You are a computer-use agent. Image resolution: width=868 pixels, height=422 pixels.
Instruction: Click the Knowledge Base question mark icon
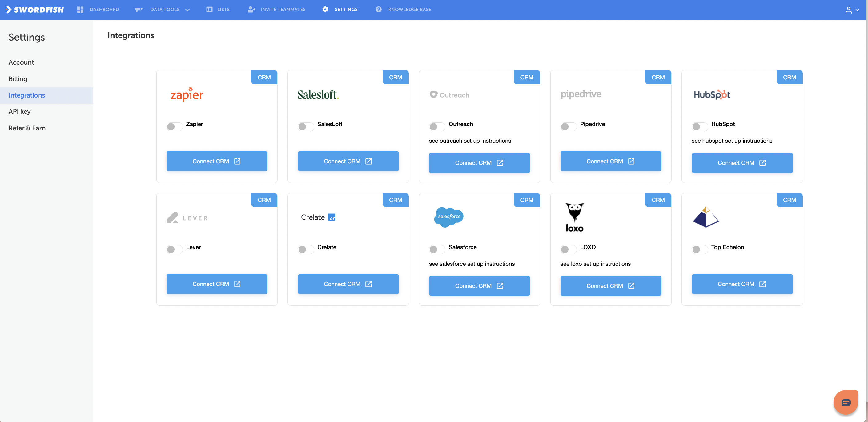tap(378, 10)
